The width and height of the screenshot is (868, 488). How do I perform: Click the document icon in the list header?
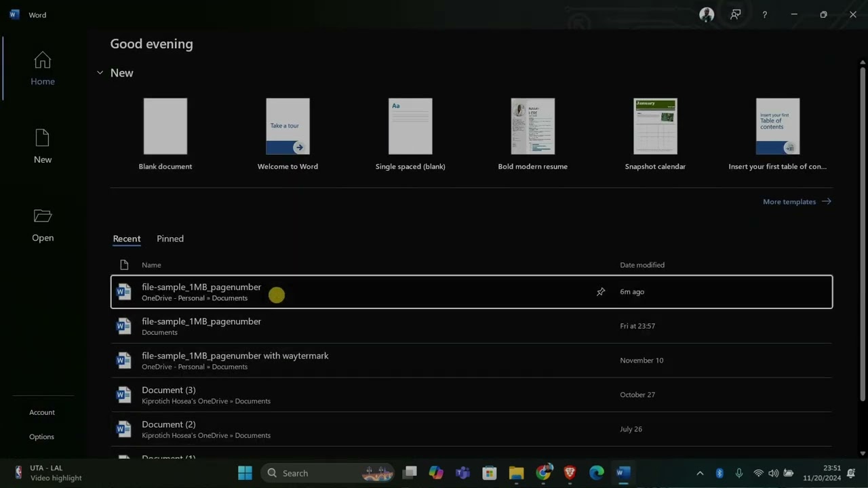tap(124, 265)
